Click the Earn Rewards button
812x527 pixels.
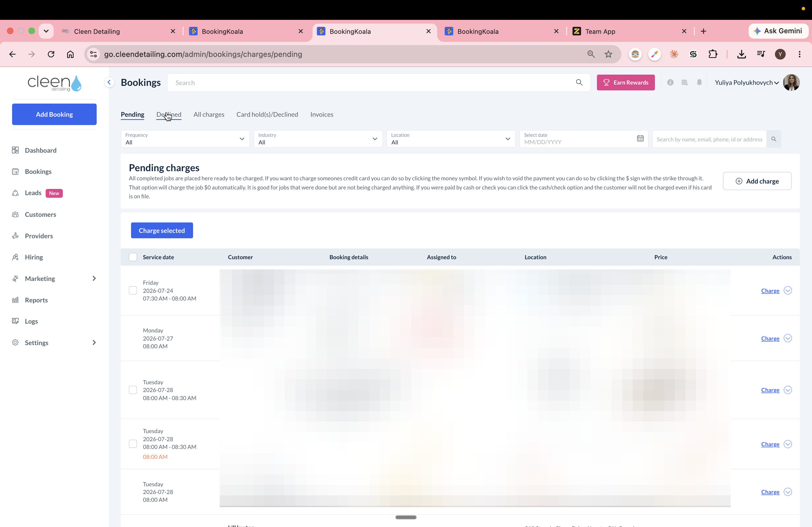tap(626, 82)
